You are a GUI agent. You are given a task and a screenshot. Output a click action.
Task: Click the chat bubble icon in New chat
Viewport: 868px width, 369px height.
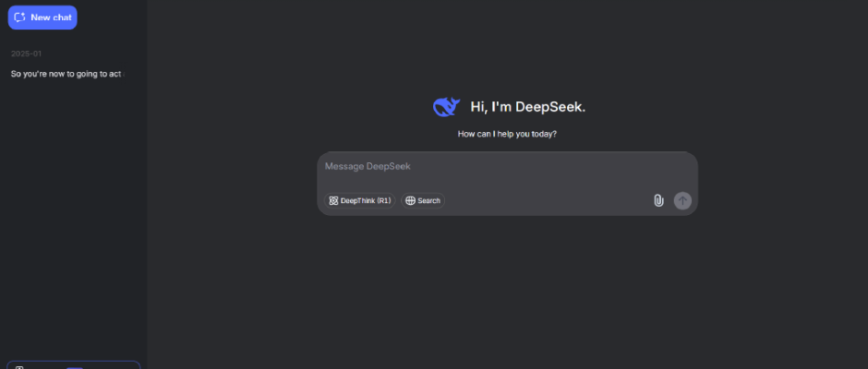19,18
